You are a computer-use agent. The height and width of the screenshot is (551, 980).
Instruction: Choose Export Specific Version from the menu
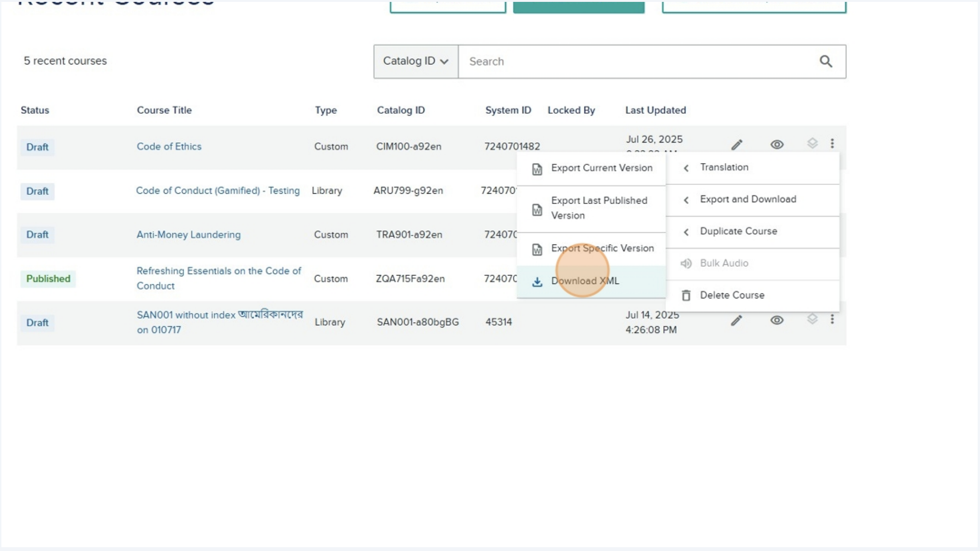(603, 248)
